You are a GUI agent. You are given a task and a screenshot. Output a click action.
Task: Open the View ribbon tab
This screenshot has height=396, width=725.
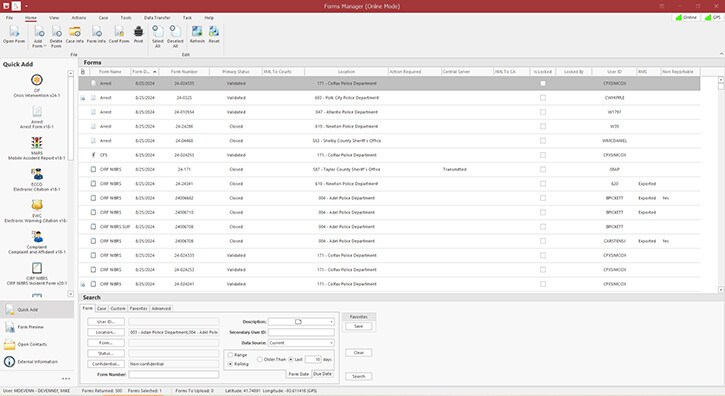(54, 18)
